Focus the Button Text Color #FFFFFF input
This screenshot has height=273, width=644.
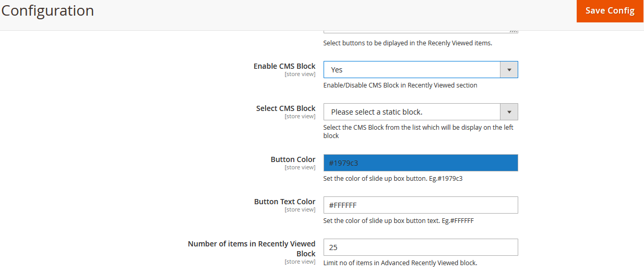click(x=420, y=205)
